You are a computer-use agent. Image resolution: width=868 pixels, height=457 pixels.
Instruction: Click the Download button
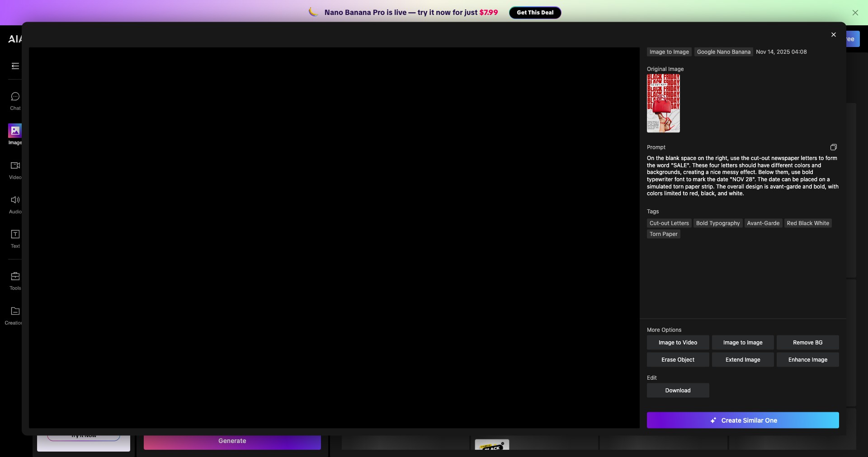point(678,391)
